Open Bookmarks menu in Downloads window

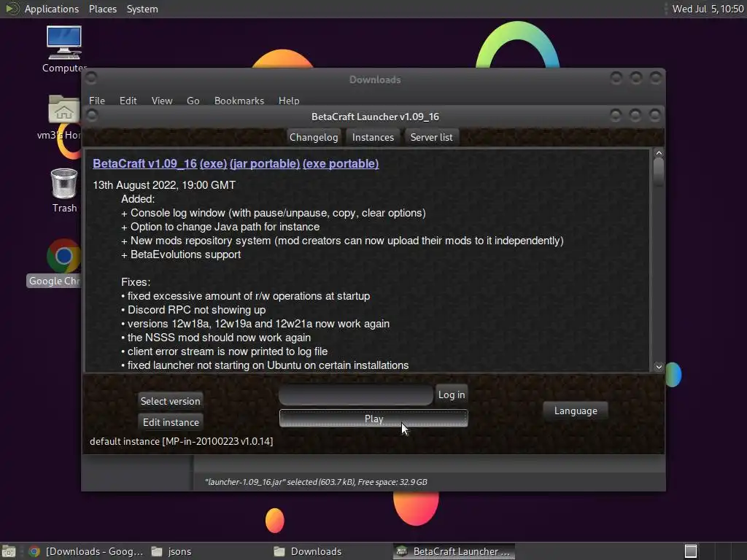(x=239, y=101)
